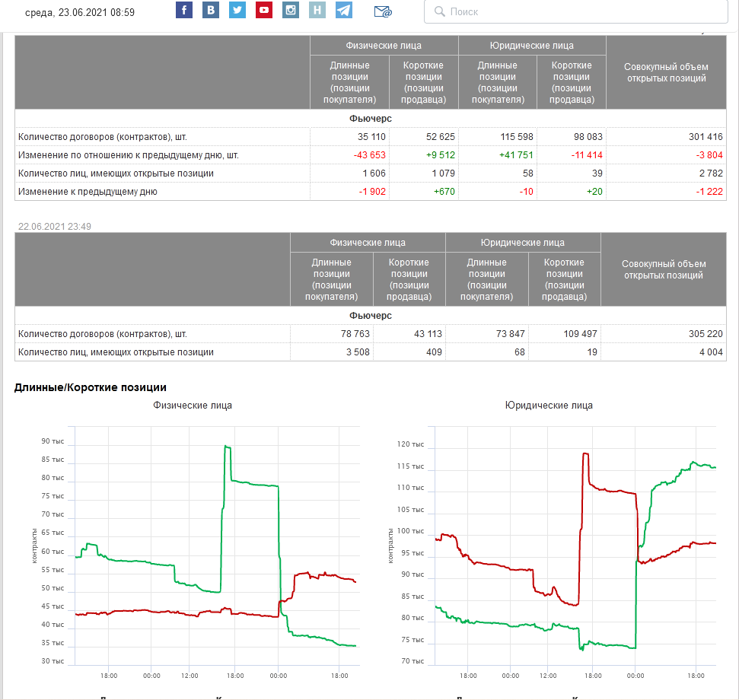Viewport: 739px width, 700px height.
Task: Open the Instagram icon
Action: pyautogui.click(x=291, y=11)
